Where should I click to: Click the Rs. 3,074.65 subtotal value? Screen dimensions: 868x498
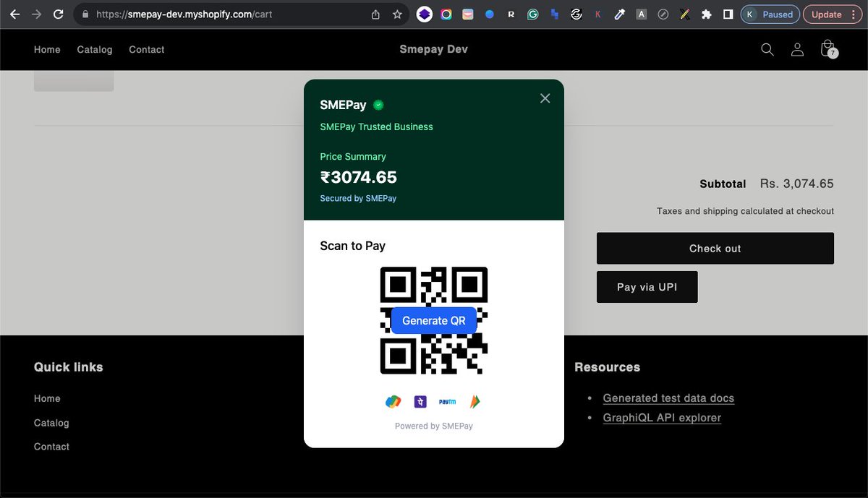[x=797, y=184]
